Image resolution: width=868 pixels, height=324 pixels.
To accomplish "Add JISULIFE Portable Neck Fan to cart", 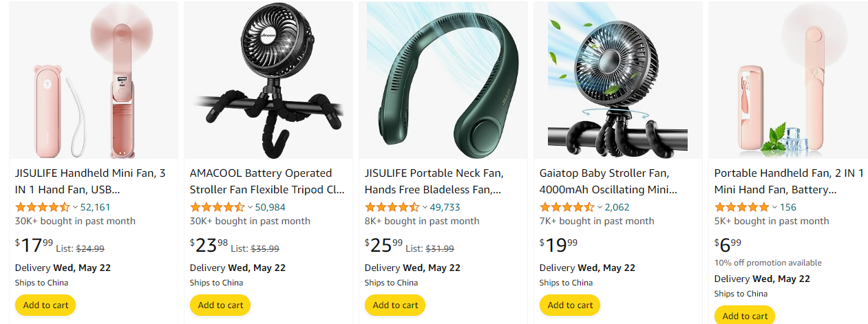I will (395, 305).
